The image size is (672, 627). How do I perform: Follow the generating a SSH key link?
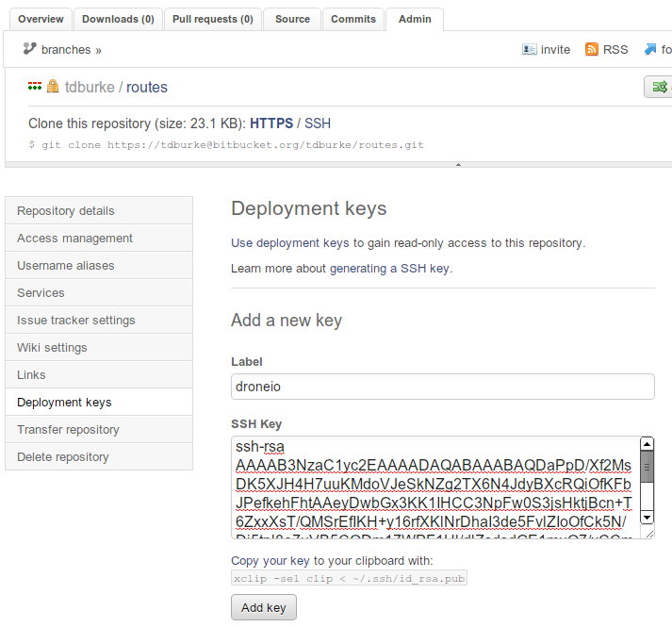[389, 269]
